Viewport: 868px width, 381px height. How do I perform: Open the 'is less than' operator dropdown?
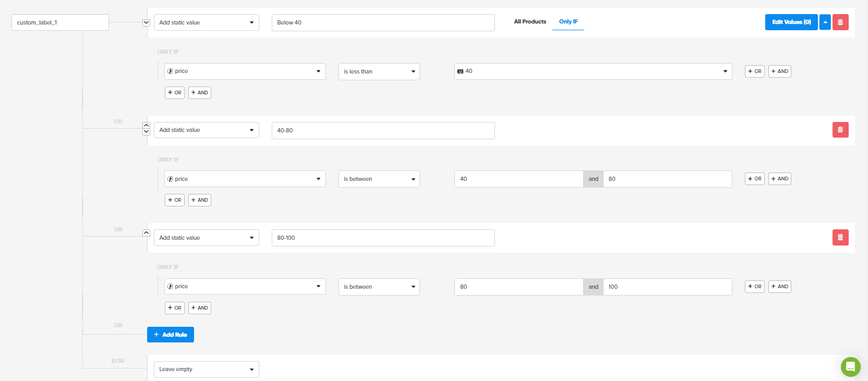pos(379,71)
